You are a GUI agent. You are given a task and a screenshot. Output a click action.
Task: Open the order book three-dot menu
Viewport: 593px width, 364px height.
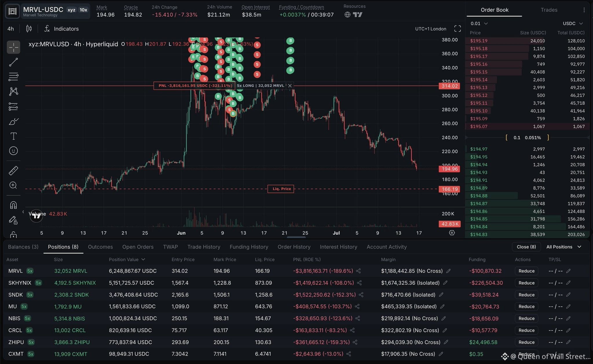pyautogui.click(x=584, y=10)
